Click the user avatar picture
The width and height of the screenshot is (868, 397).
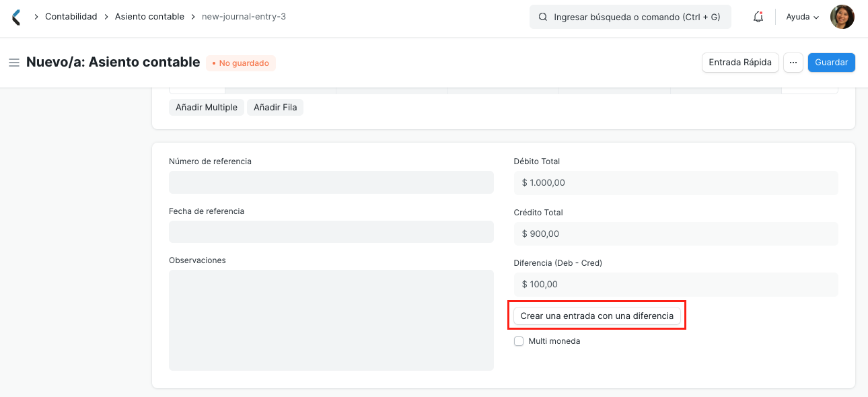point(842,17)
